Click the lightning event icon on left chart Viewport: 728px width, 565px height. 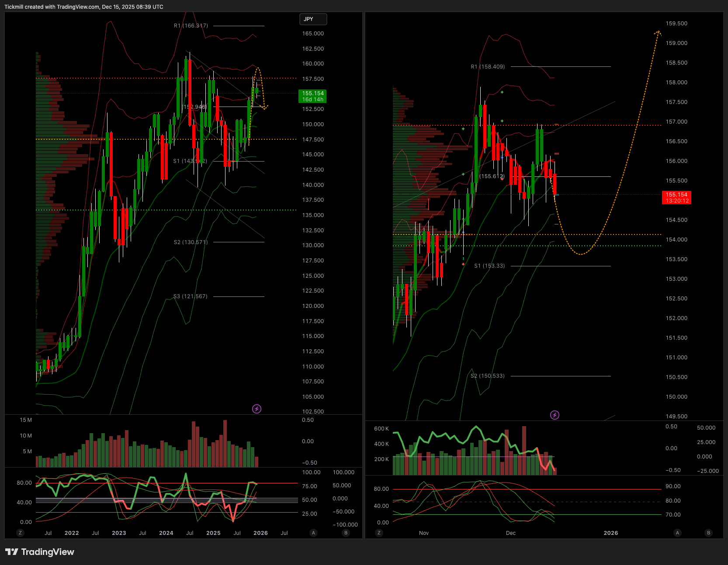[x=257, y=409]
